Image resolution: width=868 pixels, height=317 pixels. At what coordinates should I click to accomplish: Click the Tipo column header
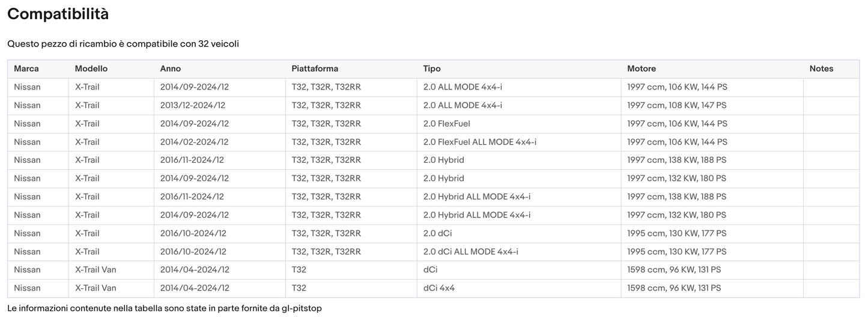tap(432, 68)
